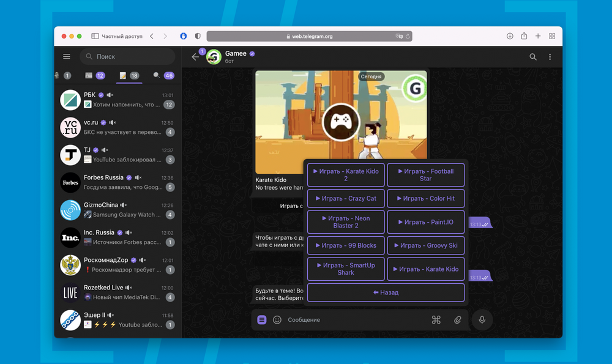This screenshot has width=612, height=364.
Task: Click unread badge 12 on РБК
Action: pos(169,105)
